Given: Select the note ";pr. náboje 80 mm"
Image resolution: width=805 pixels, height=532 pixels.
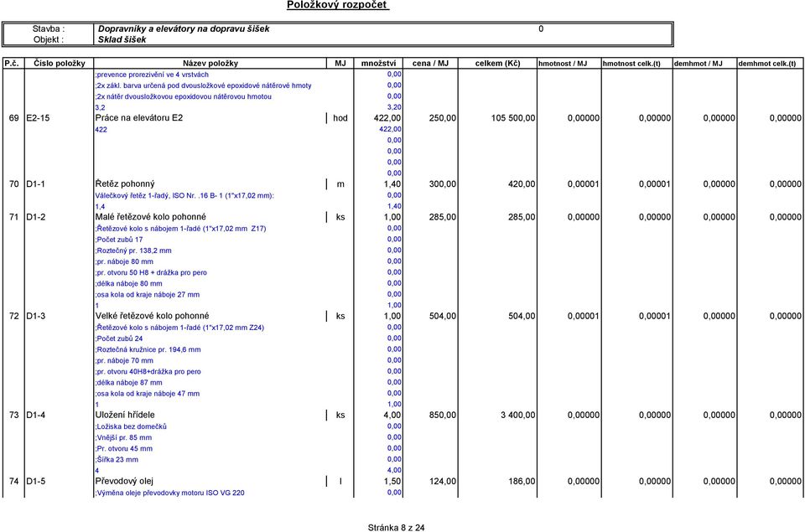Looking at the screenshot, I should click(x=124, y=261).
